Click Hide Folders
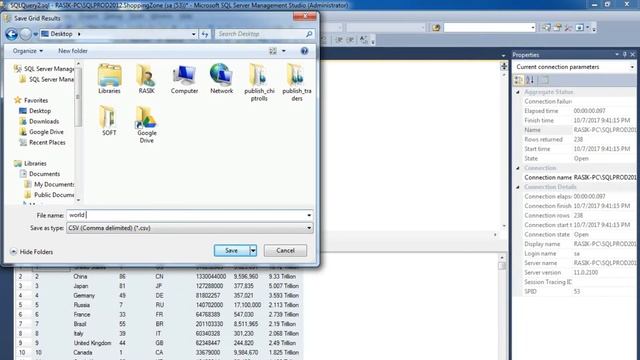 32,252
